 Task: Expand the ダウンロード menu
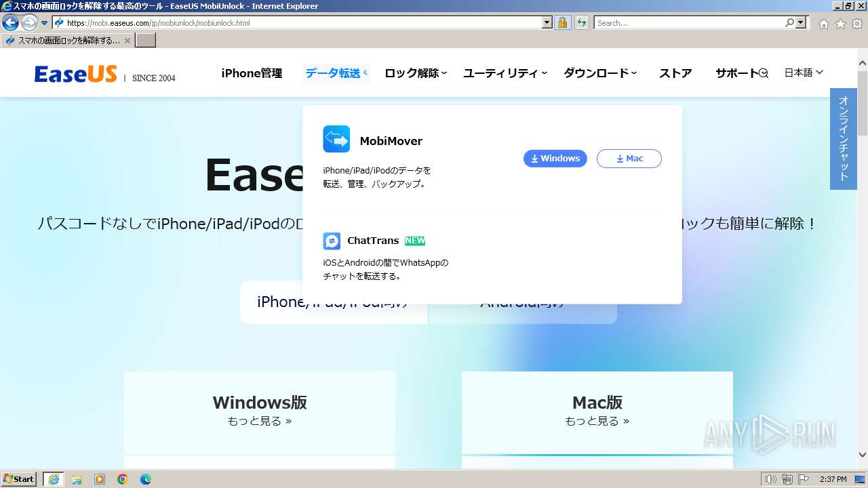pyautogui.click(x=600, y=73)
